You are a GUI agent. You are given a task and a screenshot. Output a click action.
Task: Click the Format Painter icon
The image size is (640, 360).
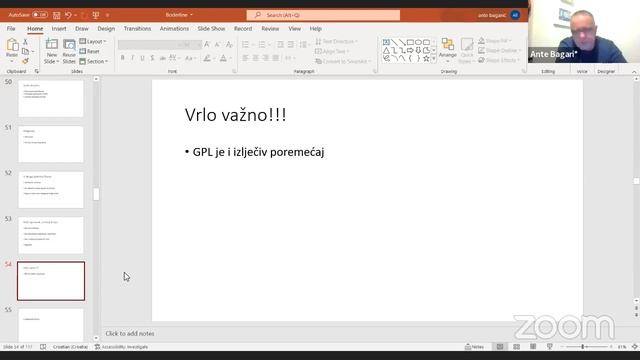tap(25, 61)
